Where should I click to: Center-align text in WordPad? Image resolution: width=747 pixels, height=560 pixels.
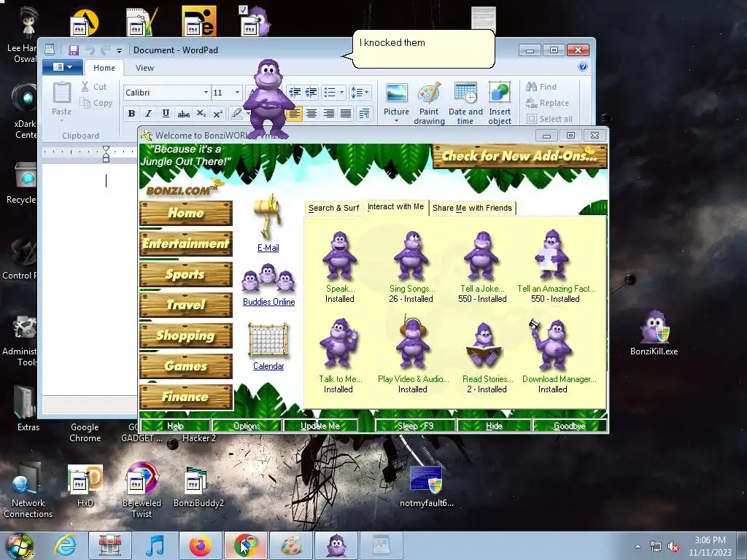pyautogui.click(x=311, y=113)
